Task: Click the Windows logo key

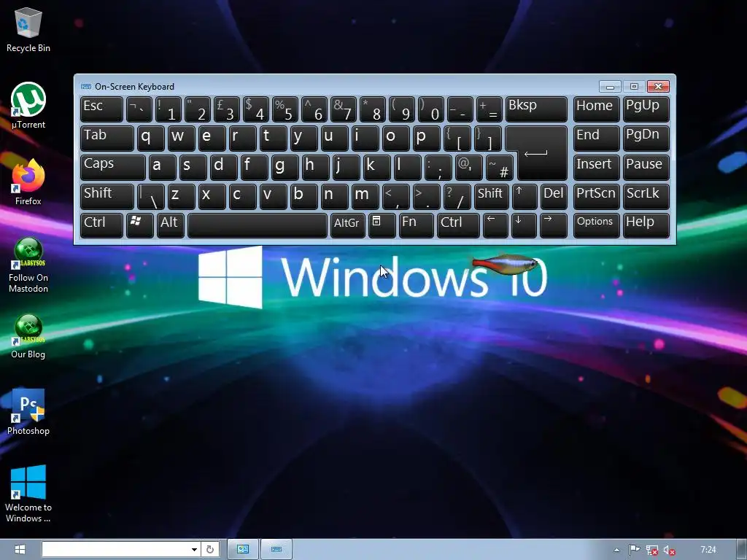Action: point(139,226)
